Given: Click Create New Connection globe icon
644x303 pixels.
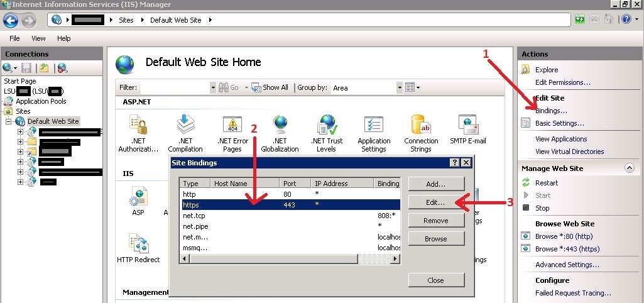Looking at the screenshot, I should [x=8, y=68].
